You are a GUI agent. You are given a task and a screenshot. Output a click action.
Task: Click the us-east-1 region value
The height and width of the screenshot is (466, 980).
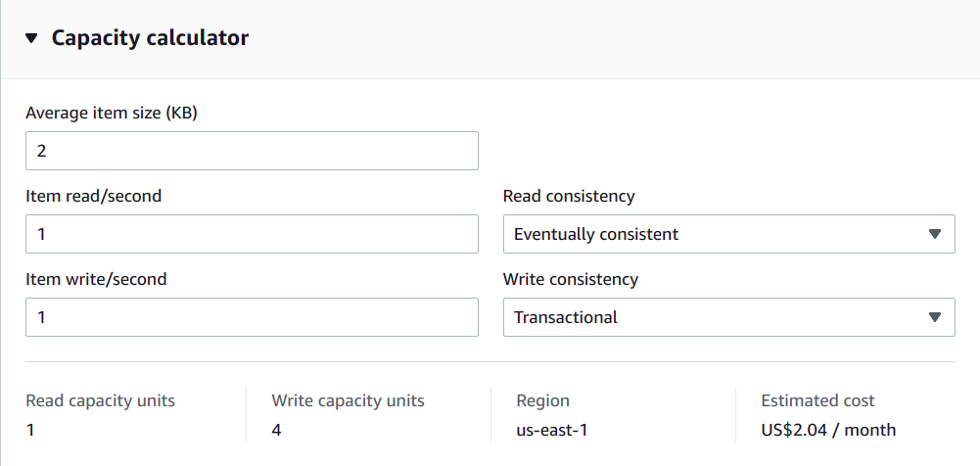tap(552, 430)
